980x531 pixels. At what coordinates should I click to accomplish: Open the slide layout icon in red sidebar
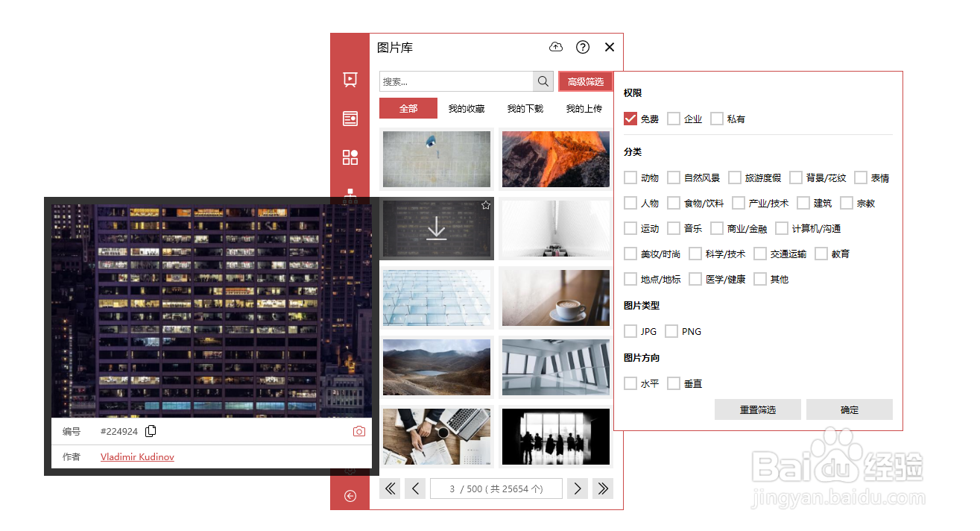350,119
